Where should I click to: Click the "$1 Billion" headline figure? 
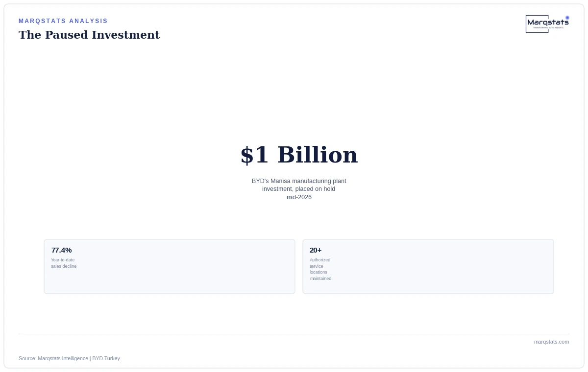[299, 155]
